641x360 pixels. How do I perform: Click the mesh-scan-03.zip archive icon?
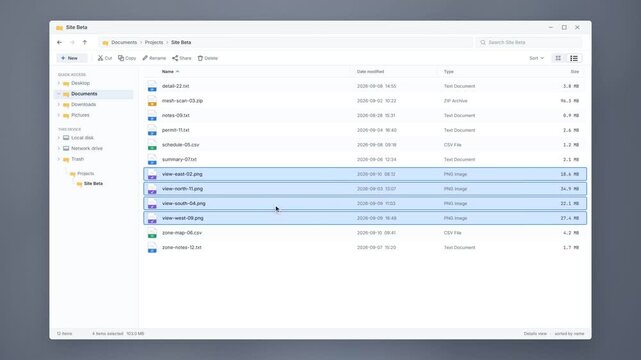point(152,101)
